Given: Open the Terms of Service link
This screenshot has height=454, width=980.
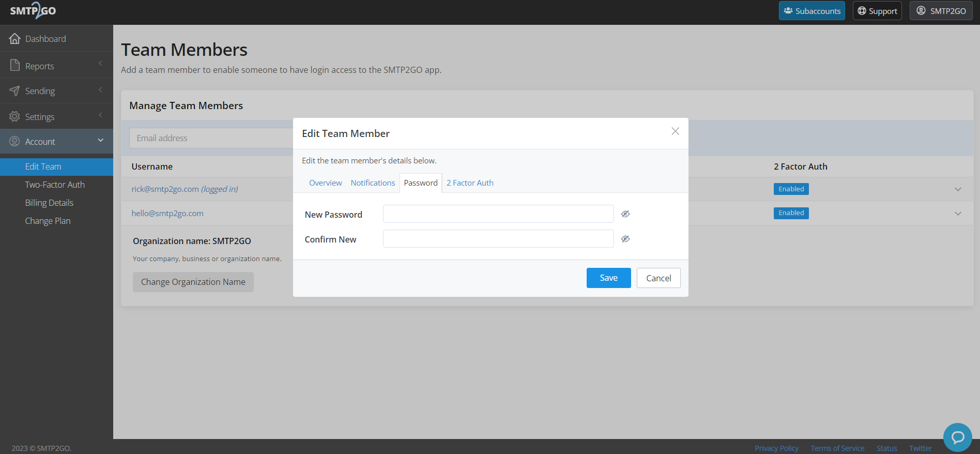Looking at the screenshot, I should [837, 448].
